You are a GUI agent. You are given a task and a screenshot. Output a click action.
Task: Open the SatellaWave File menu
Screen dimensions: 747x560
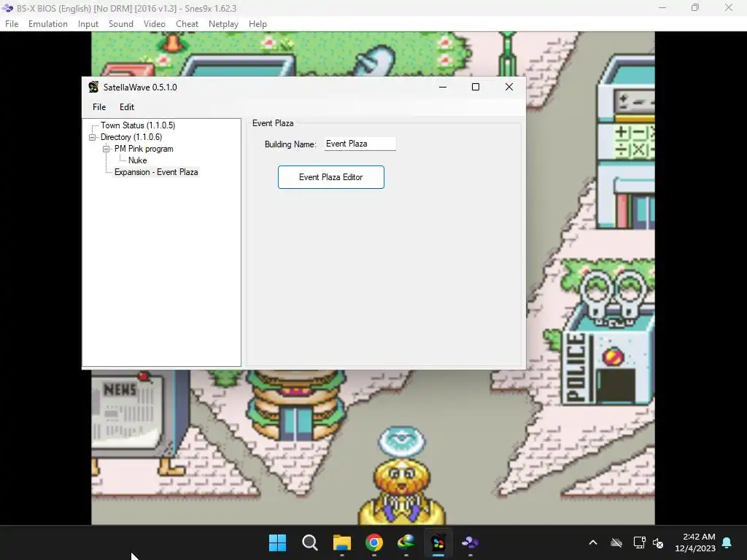pyautogui.click(x=99, y=107)
